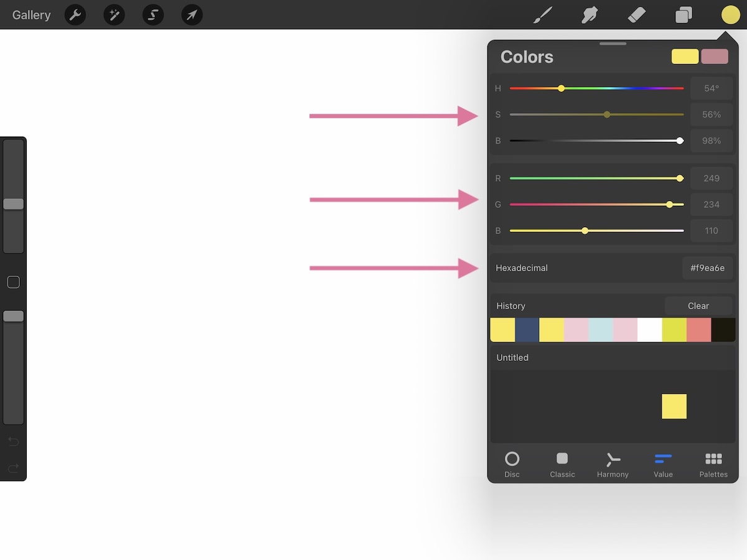Clear the color History

[x=698, y=306]
